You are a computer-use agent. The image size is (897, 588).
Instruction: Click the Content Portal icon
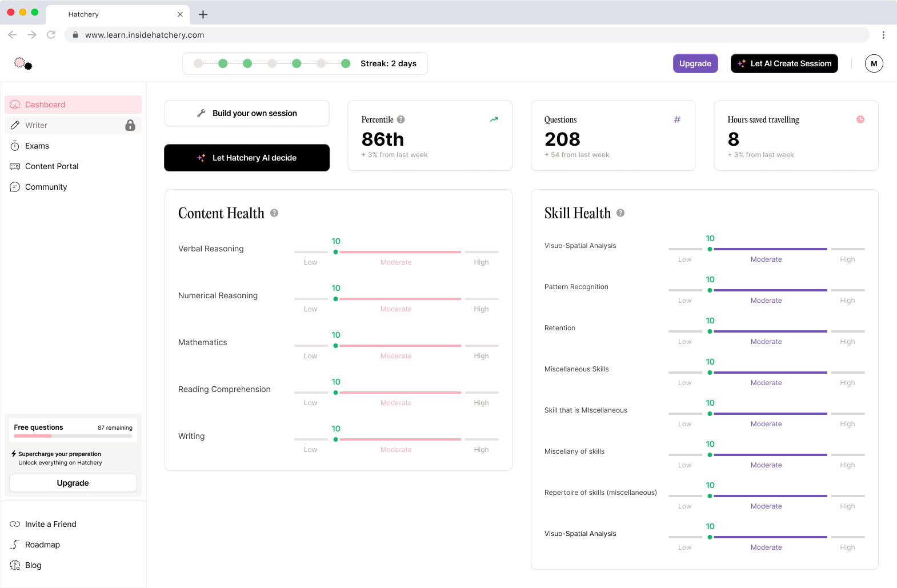pyautogui.click(x=15, y=166)
